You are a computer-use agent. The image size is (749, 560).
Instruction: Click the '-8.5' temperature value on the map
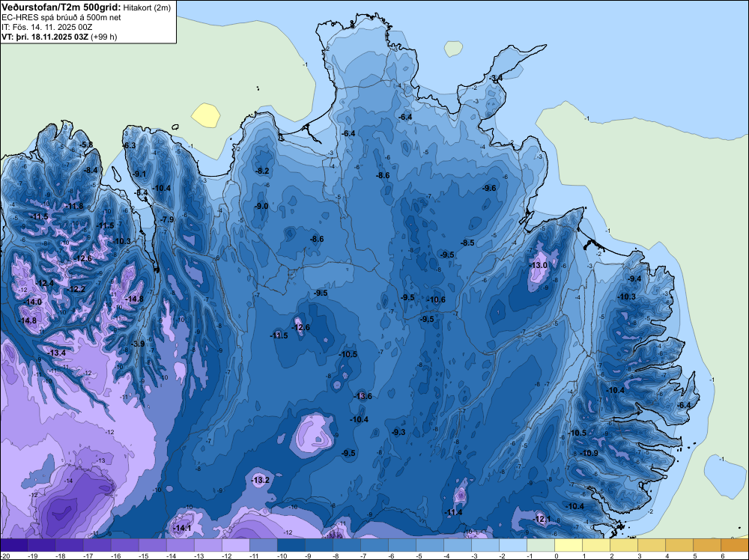(x=467, y=243)
